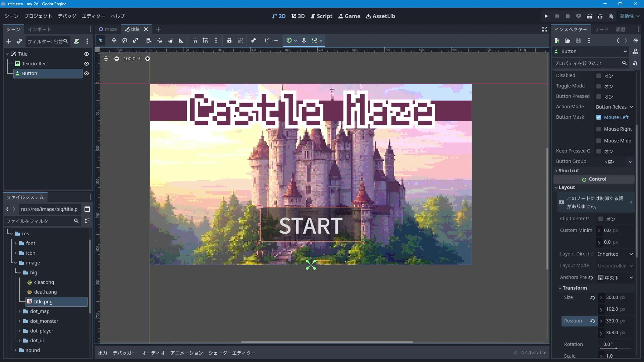Screen dimensions: 644x362
Task: Open the Layout Direction Inherited dropdown
Action: tap(615, 254)
